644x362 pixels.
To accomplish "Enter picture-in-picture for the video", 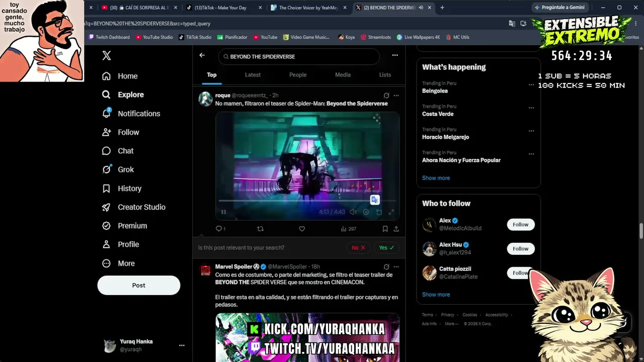I will click(379, 212).
